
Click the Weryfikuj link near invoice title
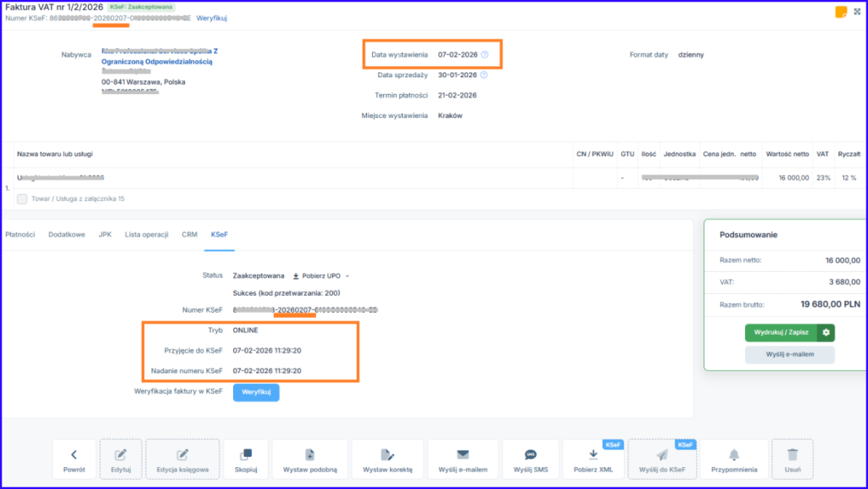pos(211,18)
